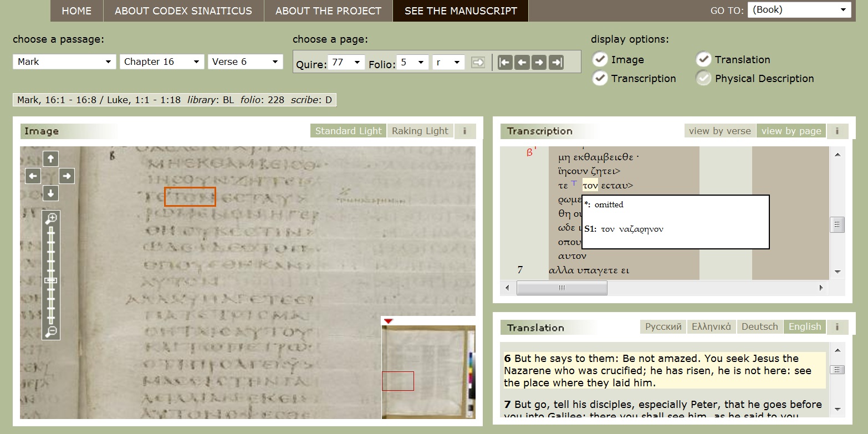The image size is (868, 434).
Task: Open Transcription panel info button
Action: pos(837,131)
